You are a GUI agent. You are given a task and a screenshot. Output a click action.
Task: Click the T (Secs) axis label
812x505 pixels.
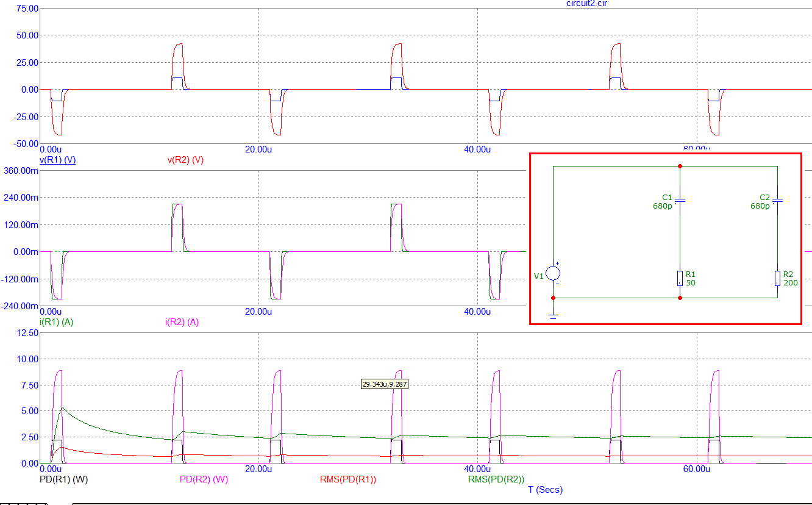(546, 490)
